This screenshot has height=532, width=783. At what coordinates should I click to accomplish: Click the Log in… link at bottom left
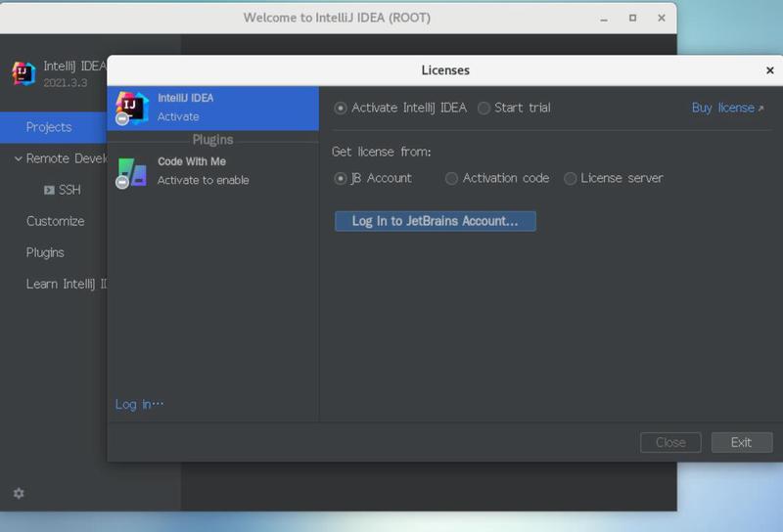[x=139, y=404]
